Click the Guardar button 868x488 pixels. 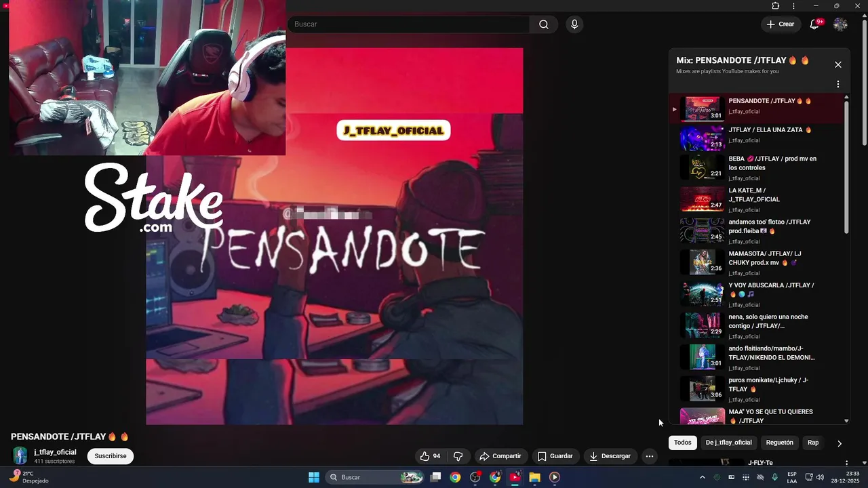(x=555, y=456)
